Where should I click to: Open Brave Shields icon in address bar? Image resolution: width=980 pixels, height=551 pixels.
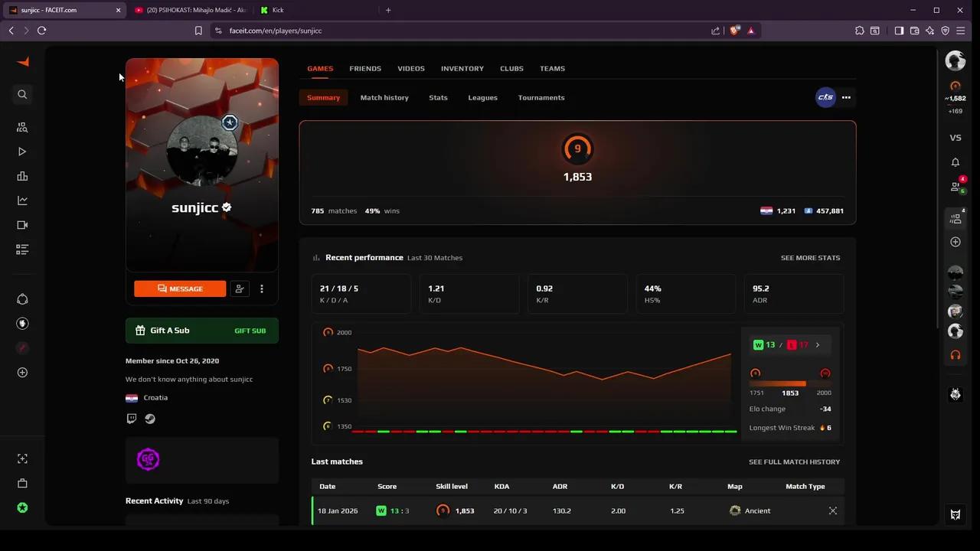click(736, 31)
